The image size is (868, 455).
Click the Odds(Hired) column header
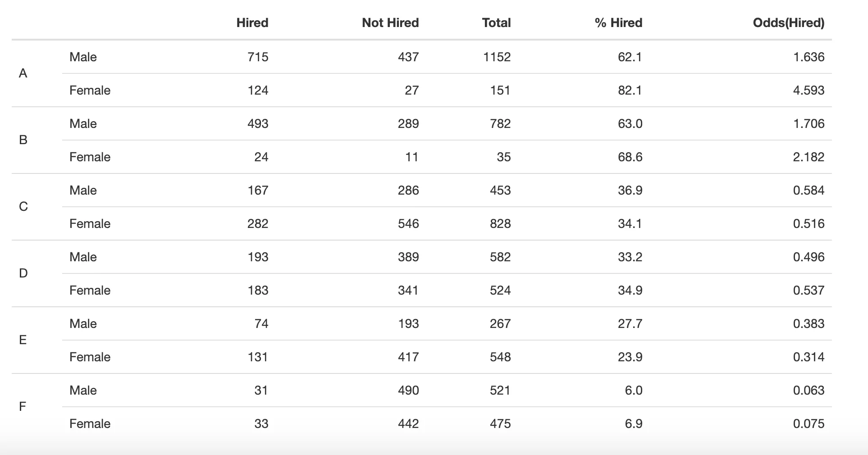point(788,23)
